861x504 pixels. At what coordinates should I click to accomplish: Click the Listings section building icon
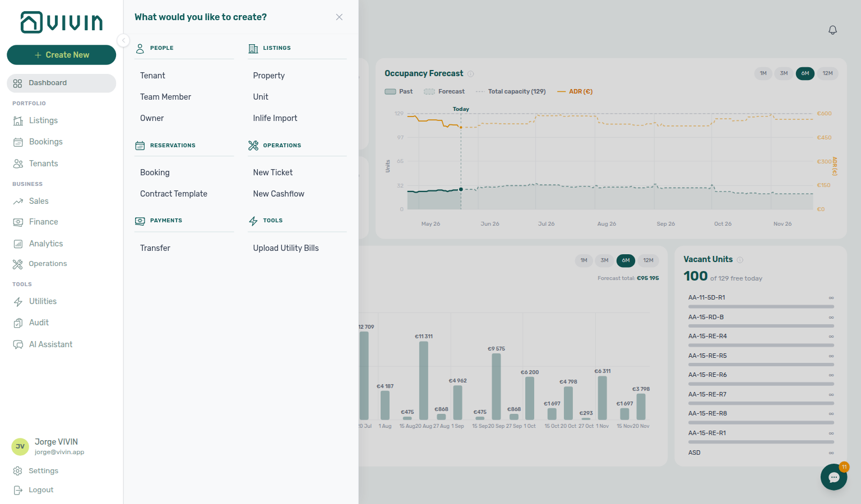click(253, 49)
